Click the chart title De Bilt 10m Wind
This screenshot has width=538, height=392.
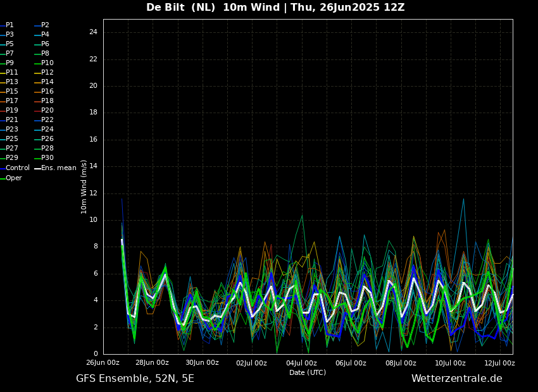tap(275, 8)
